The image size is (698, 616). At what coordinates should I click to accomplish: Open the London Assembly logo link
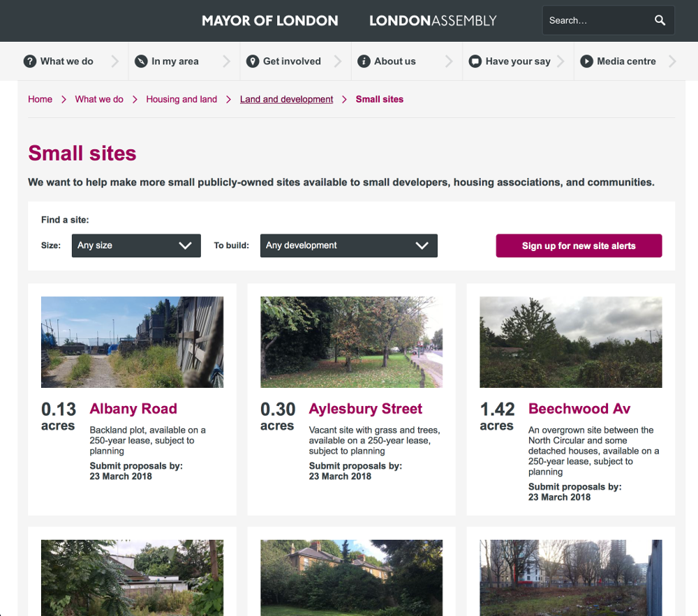click(x=433, y=21)
